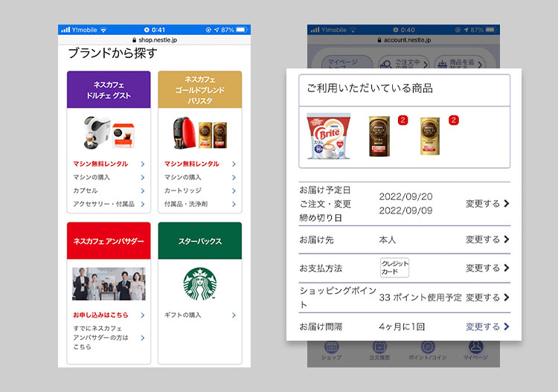Screen dimensions: 558x392
Task: Click the ブランドから探す heading
Action: coord(112,53)
